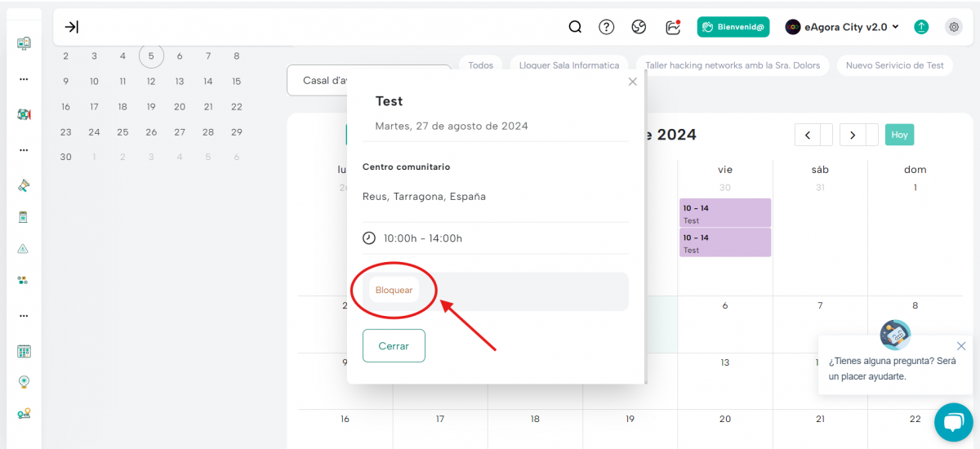Go to next month with right chevron

tap(853, 135)
